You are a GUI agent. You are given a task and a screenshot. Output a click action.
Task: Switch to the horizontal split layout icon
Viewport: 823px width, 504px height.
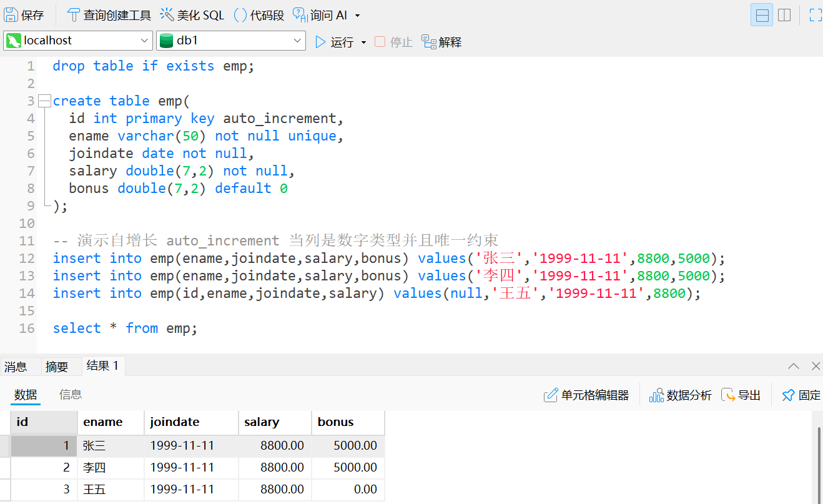(x=762, y=15)
